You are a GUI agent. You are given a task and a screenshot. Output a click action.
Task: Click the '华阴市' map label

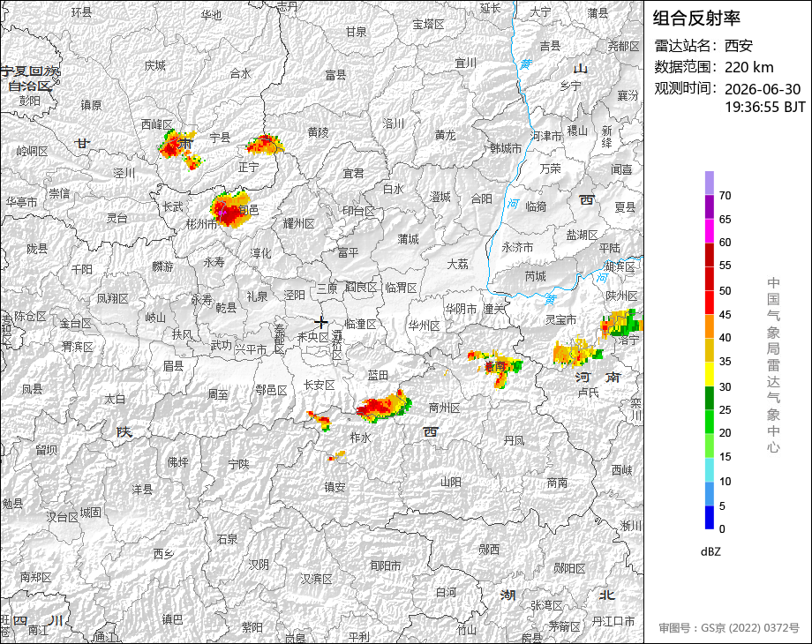tap(461, 309)
